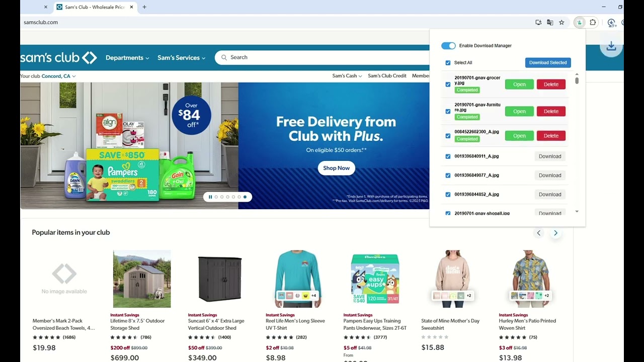Image resolution: width=644 pixels, height=362 pixels.
Task: Uncheck the 0019396840911_A.jpg checkbox
Action: point(448,156)
